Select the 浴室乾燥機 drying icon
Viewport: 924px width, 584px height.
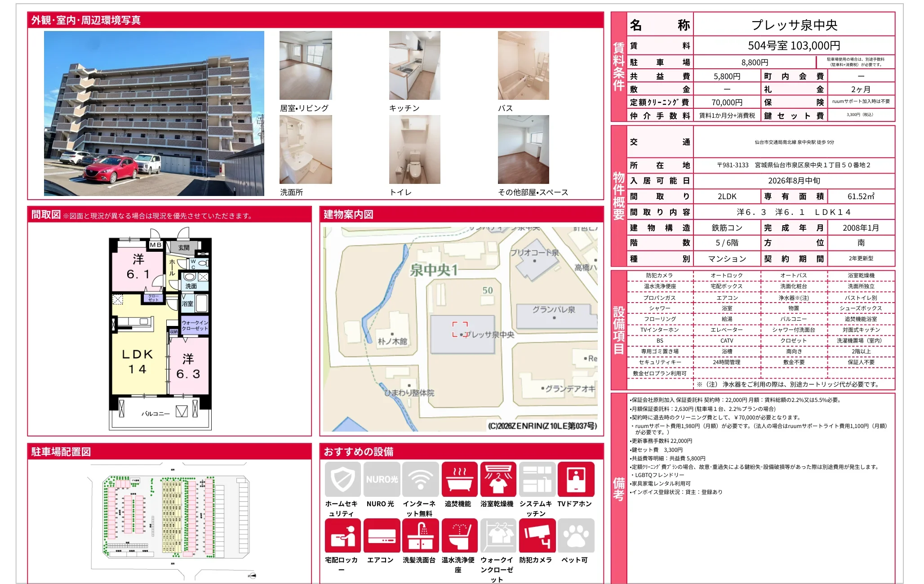pyautogui.click(x=498, y=479)
